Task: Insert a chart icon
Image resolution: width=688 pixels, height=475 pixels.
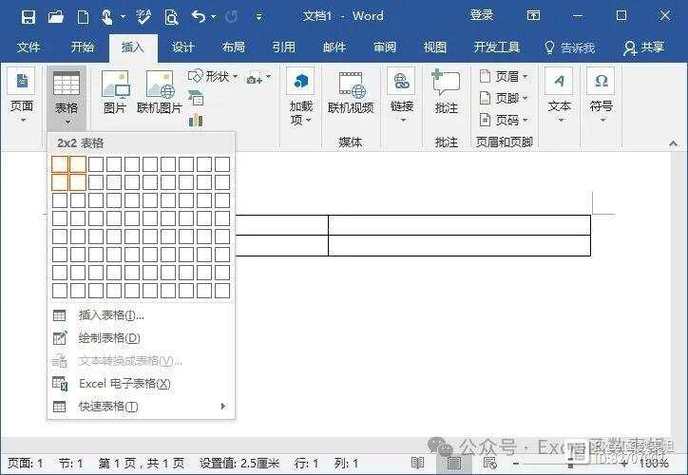Action: [196, 119]
